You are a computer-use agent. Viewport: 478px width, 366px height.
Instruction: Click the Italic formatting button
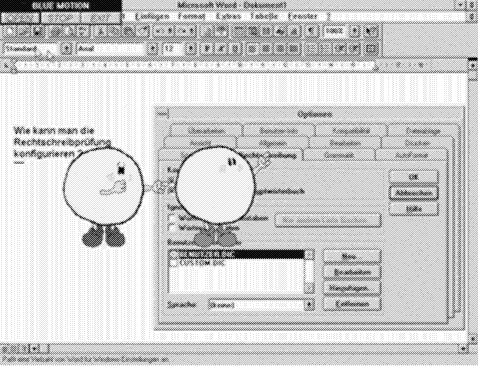pos(221,49)
